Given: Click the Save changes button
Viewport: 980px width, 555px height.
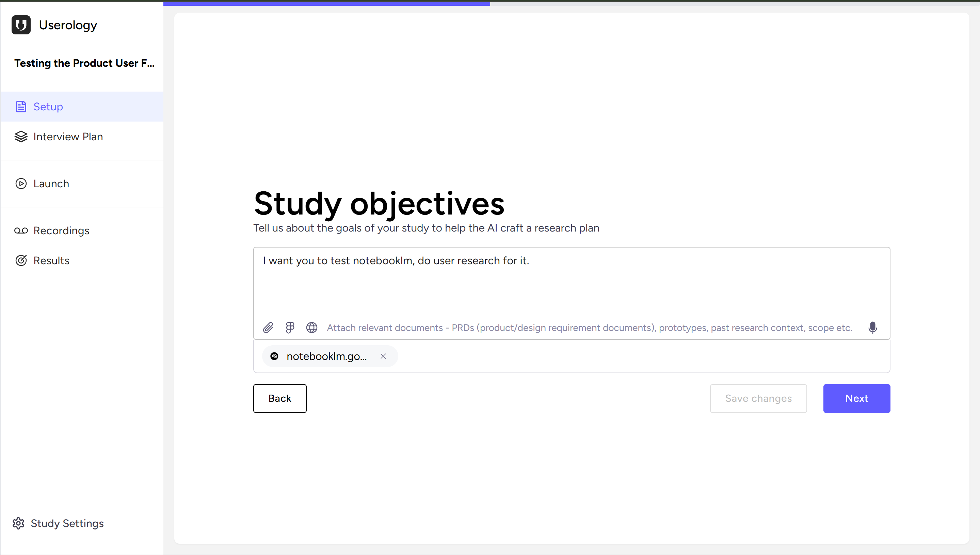Looking at the screenshot, I should pyautogui.click(x=758, y=398).
